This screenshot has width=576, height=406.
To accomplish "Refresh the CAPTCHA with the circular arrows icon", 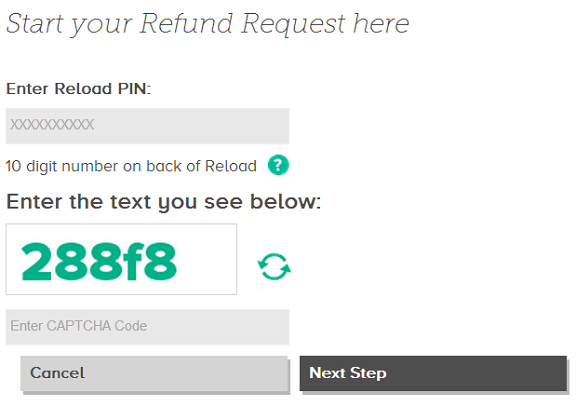I will (x=274, y=267).
